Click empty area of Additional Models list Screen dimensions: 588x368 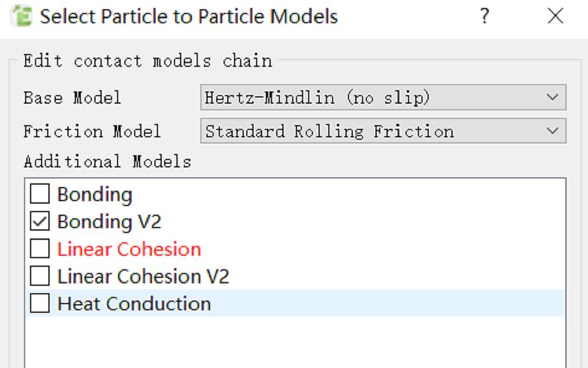pos(295,342)
